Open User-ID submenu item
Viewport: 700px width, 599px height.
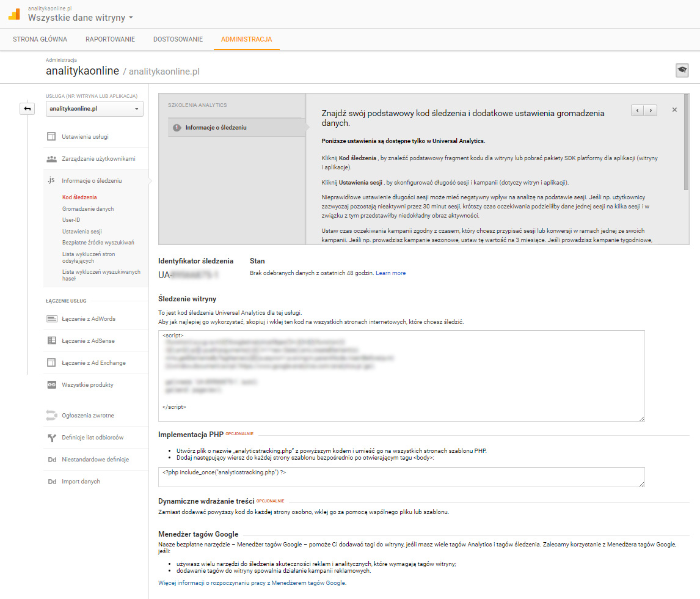click(71, 220)
